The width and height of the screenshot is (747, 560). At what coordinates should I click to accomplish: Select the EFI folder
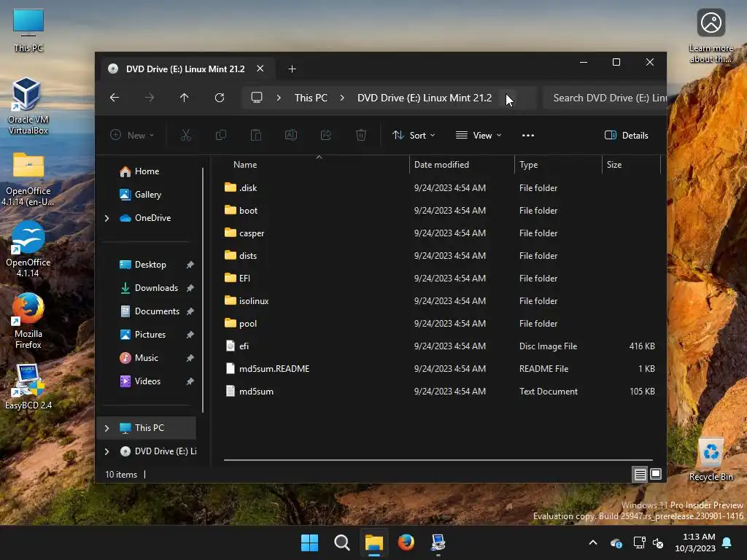point(441,279)
